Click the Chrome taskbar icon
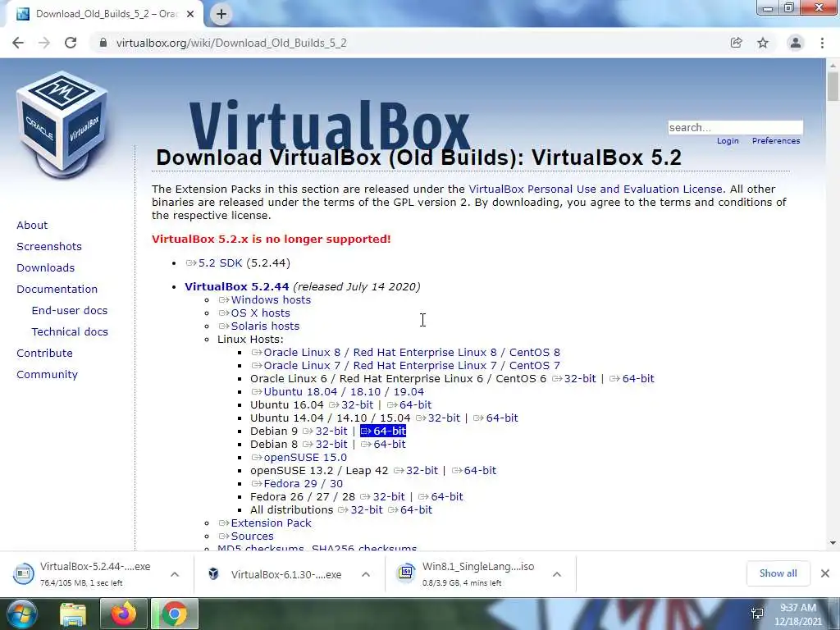The height and width of the screenshot is (630, 840). (x=174, y=614)
